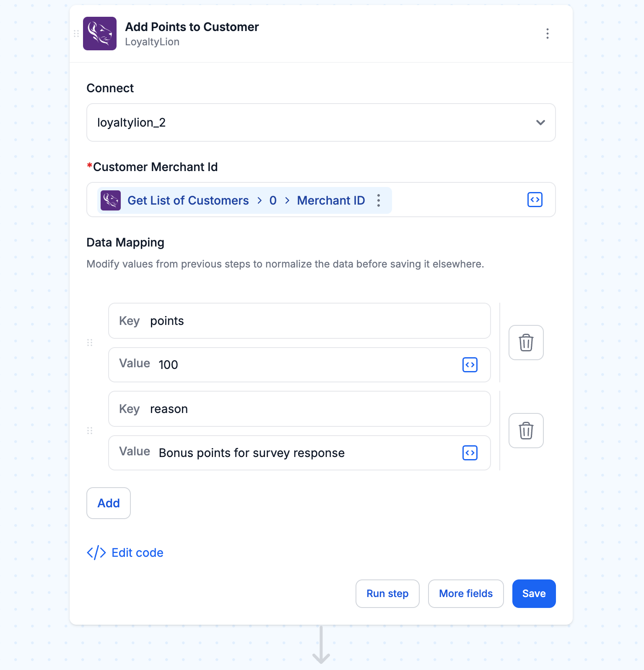
Task: Click code icon in the Bonus points value field
Action: (470, 453)
